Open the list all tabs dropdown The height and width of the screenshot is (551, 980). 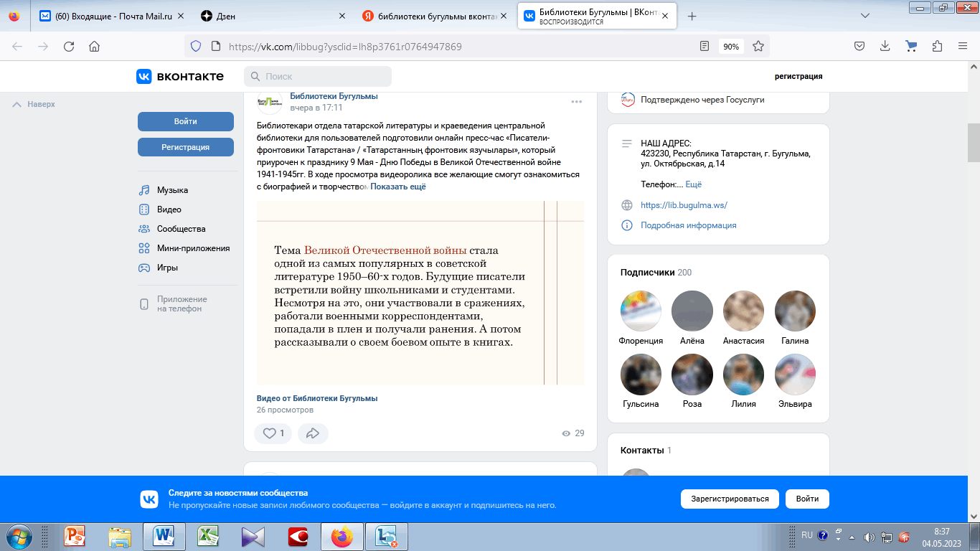point(865,16)
